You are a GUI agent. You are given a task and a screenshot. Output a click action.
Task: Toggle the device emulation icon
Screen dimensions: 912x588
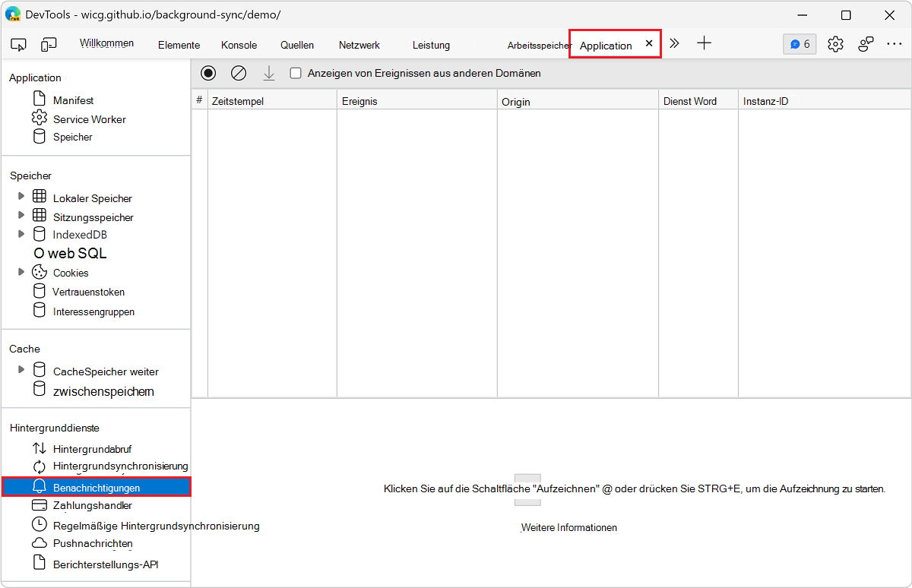click(x=49, y=45)
